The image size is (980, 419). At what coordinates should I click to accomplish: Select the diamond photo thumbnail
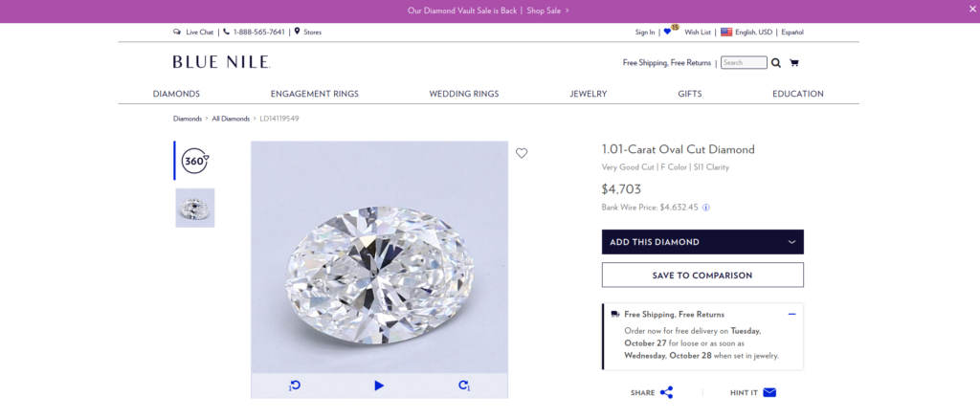point(195,208)
